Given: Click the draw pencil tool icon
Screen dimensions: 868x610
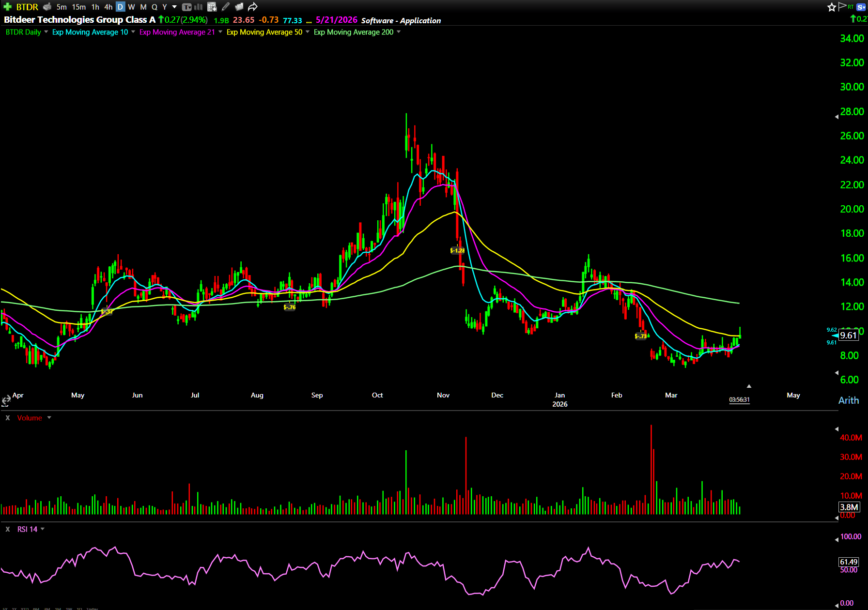Looking at the screenshot, I should (x=226, y=7).
